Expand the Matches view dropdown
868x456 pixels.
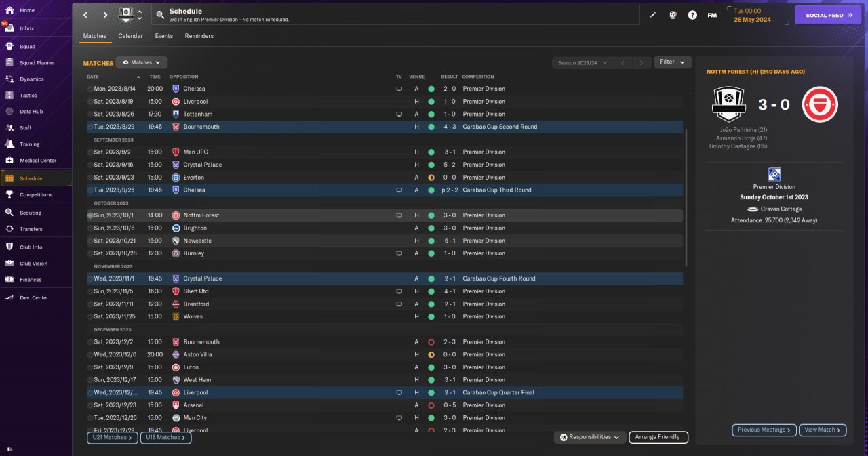click(142, 62)
